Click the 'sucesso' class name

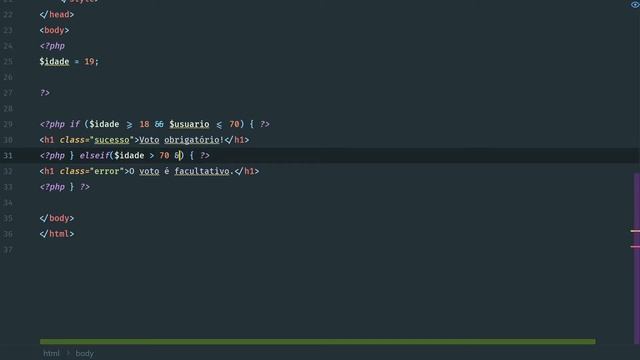(112, 140)
